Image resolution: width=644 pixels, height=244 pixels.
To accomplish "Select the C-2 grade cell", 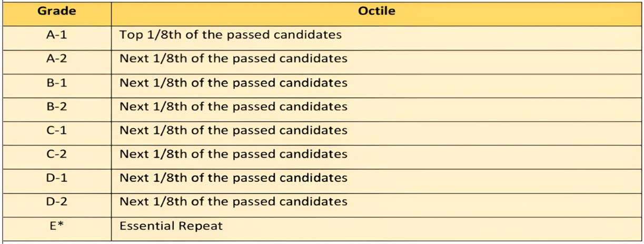I will (x=56, y=154).
